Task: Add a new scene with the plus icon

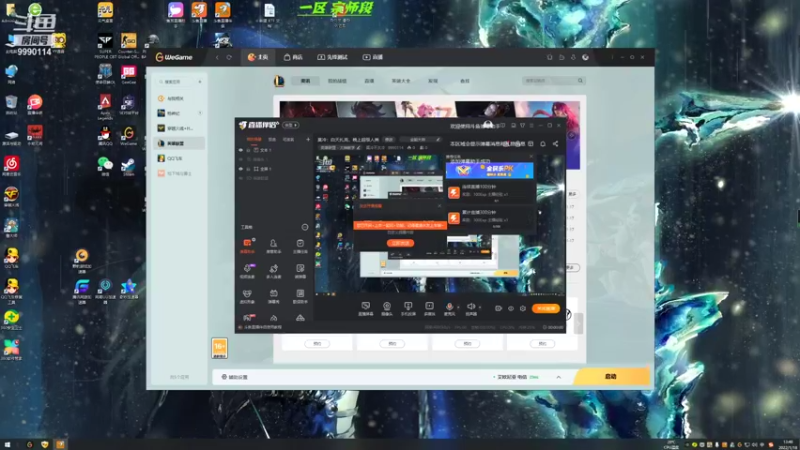Action: click(308, 139)
